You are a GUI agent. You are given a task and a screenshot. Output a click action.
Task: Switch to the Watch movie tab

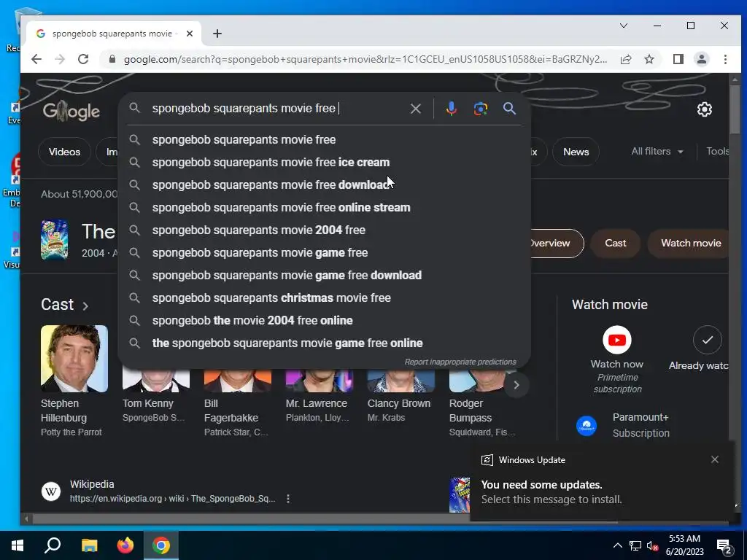point(690,243)
